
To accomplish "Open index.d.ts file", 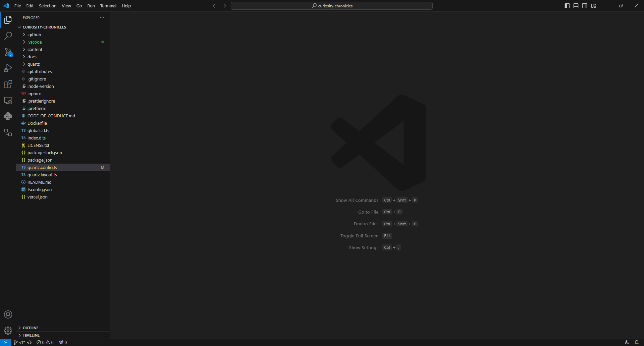I will (x=63, y=138).
